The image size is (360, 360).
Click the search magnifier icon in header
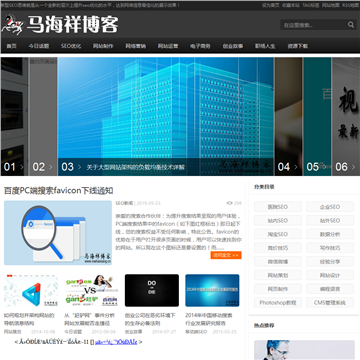pyautogui.click(x=351, y=25)
